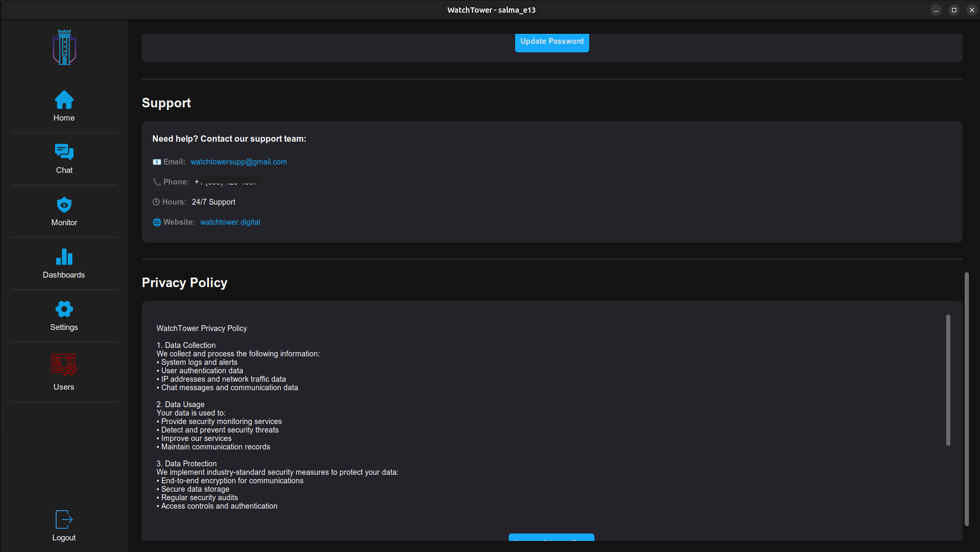The width and height of the screenshot is (980, 552).
Task: Click 'Maintain communication records' bullet
Action: coord(214,447)
